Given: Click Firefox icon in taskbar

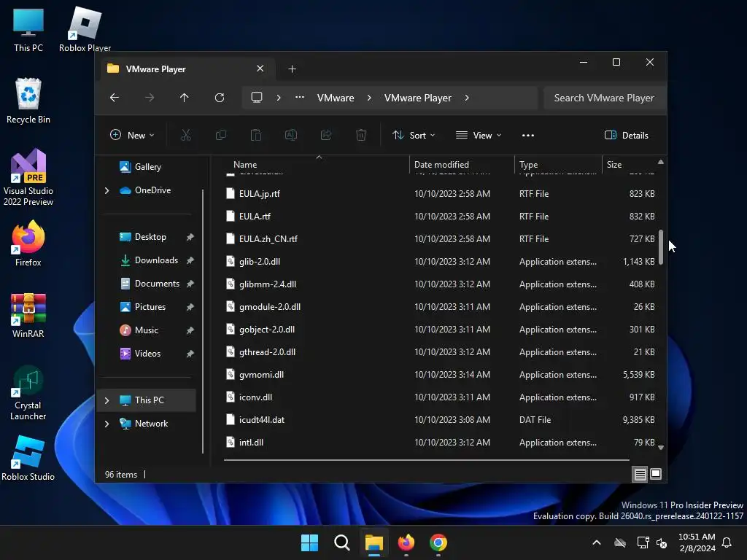Looking at the screenshot, I should point(406,542).
